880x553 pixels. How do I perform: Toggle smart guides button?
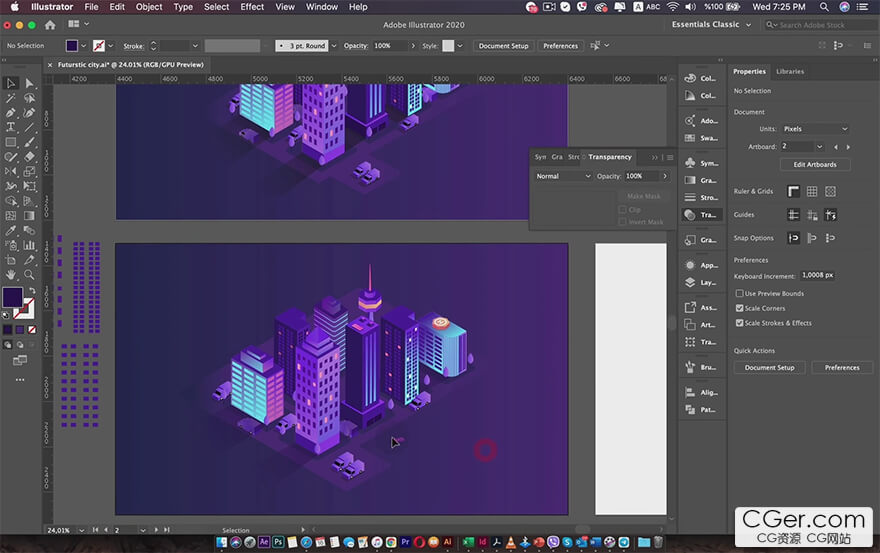[831, 214]
